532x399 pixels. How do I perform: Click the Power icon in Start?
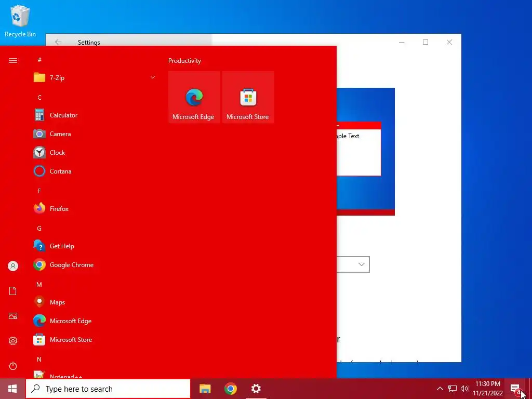pos(13,366)
